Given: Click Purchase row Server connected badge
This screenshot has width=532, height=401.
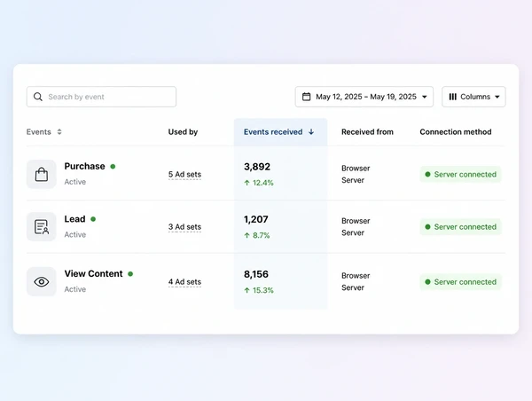Looking at the screenshot, I should (460, 174).
